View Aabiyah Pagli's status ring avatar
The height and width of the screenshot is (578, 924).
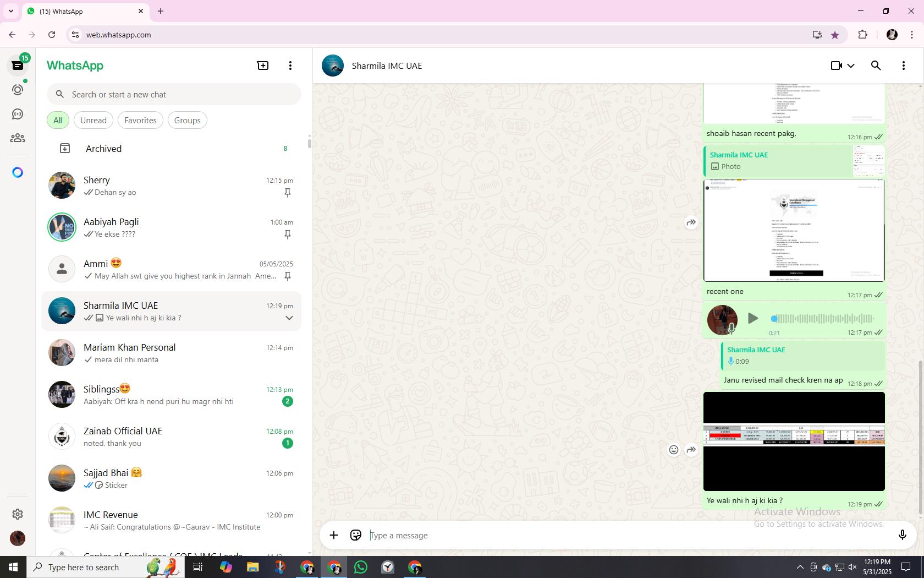point(62,227)
